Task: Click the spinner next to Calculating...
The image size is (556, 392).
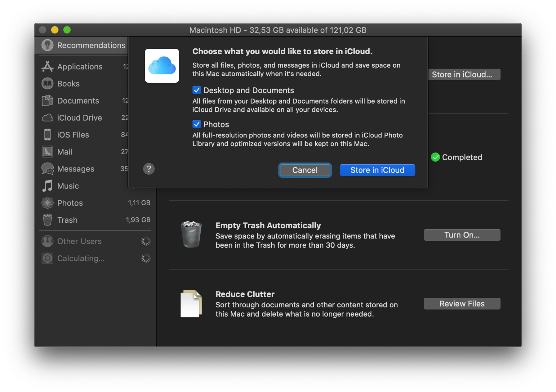Action: (x=146, y=258)
